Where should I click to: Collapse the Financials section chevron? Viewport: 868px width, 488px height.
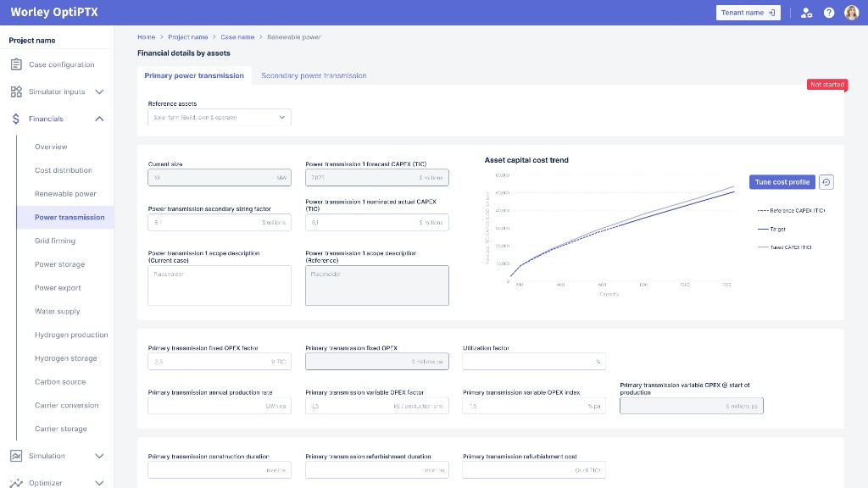click(100, 119)
